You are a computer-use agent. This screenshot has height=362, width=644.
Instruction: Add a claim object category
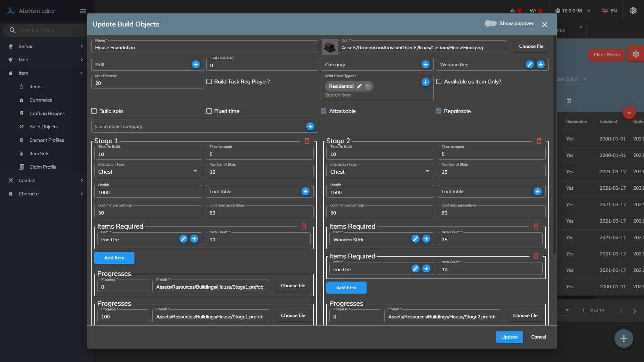(x=310, y=126)
